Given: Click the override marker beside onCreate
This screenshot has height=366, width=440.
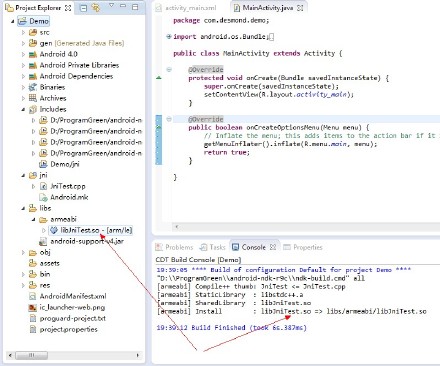Looking at the screenshot, I should [159, 78].
